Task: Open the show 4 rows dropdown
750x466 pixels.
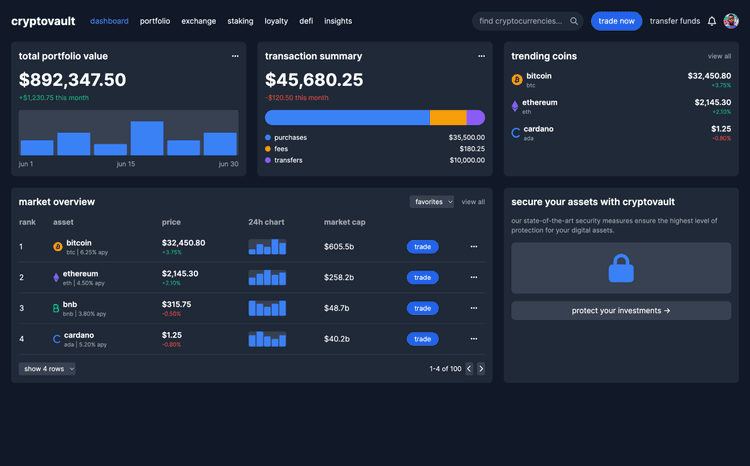Action: (47, 369)
